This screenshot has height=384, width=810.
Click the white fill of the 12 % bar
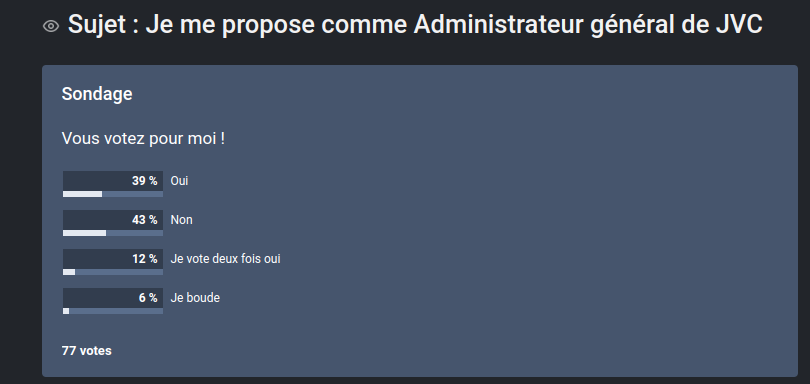point(69,272)
